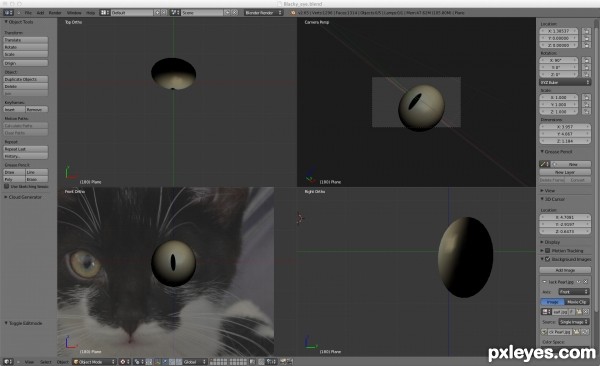The image size is (600, 366).
Task: Open the Axis dropdown set to Front
Action: coord(574,292)
